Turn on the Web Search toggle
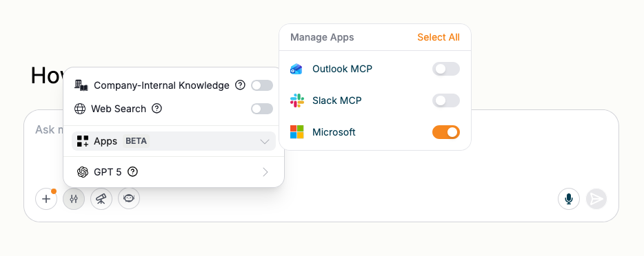This screenshot has width=644, height=256. tap(262, 109)
